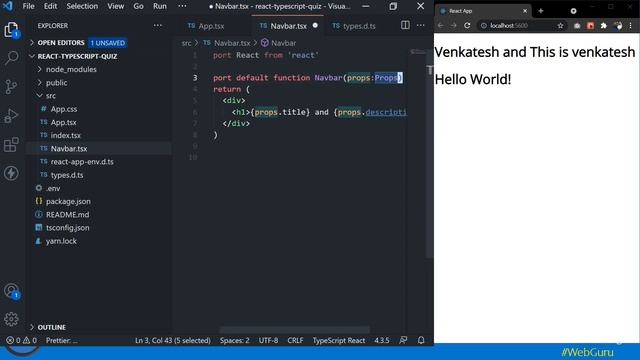Click TypeScript version 4.3.5
This screenshot has width=640, height=360.
(x=382, y=340)
